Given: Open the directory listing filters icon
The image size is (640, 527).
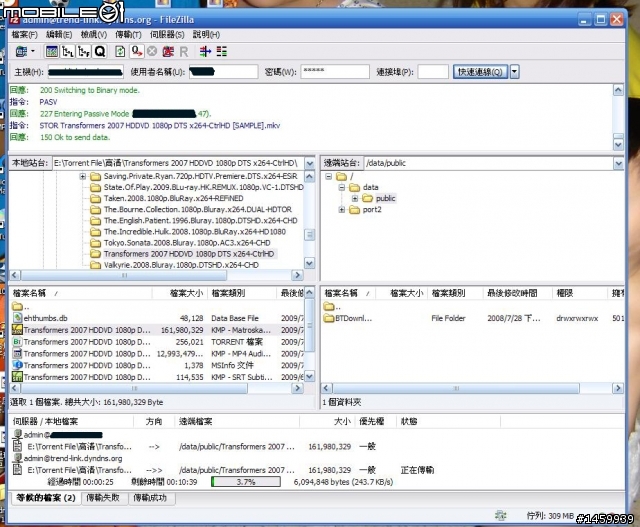Looking at the screenshot, I should [205, 51].
